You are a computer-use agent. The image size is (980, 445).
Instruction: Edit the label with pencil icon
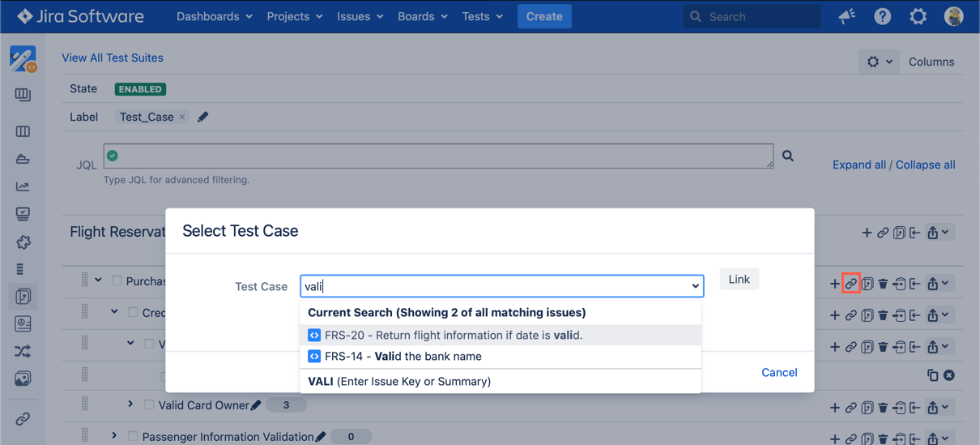[x=203, y=117]
